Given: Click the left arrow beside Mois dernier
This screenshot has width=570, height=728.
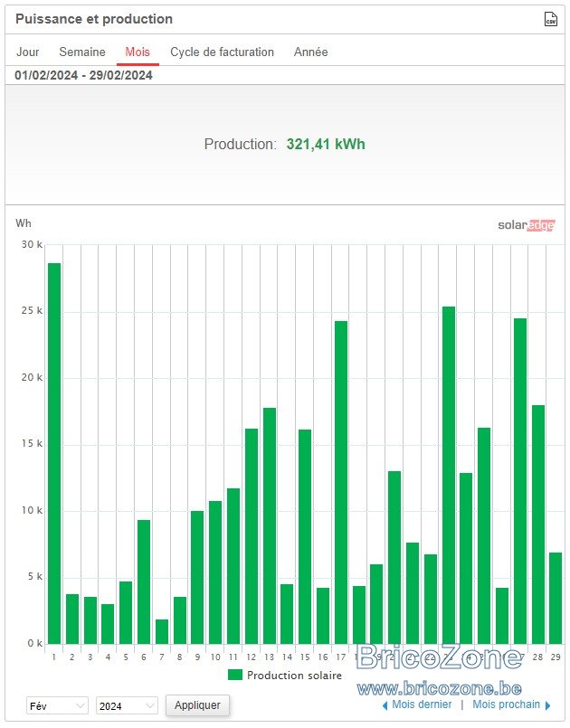Looking at the screenshot, I should pyautogui.click(x=385, y=705).
